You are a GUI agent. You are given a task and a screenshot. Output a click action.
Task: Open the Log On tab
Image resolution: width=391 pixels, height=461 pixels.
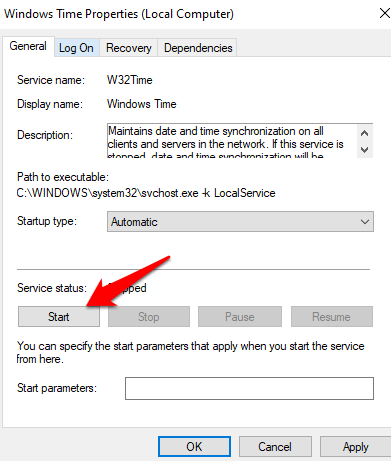point(76,48)
